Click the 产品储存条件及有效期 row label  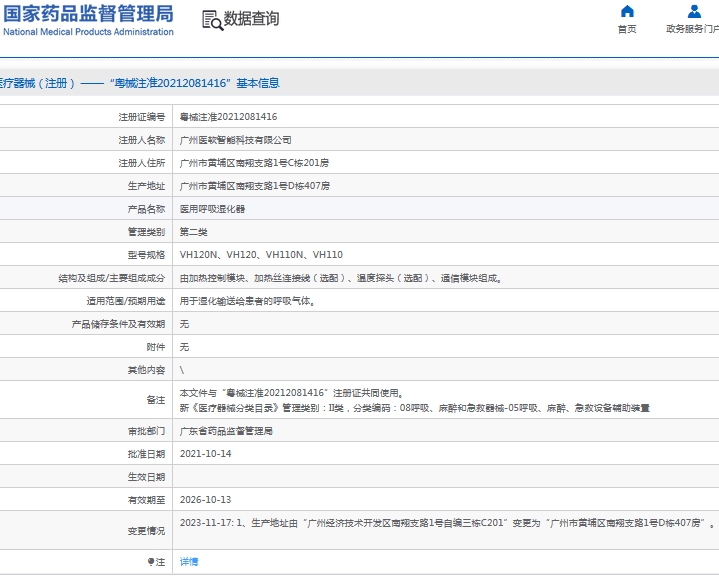pos(118,324)
